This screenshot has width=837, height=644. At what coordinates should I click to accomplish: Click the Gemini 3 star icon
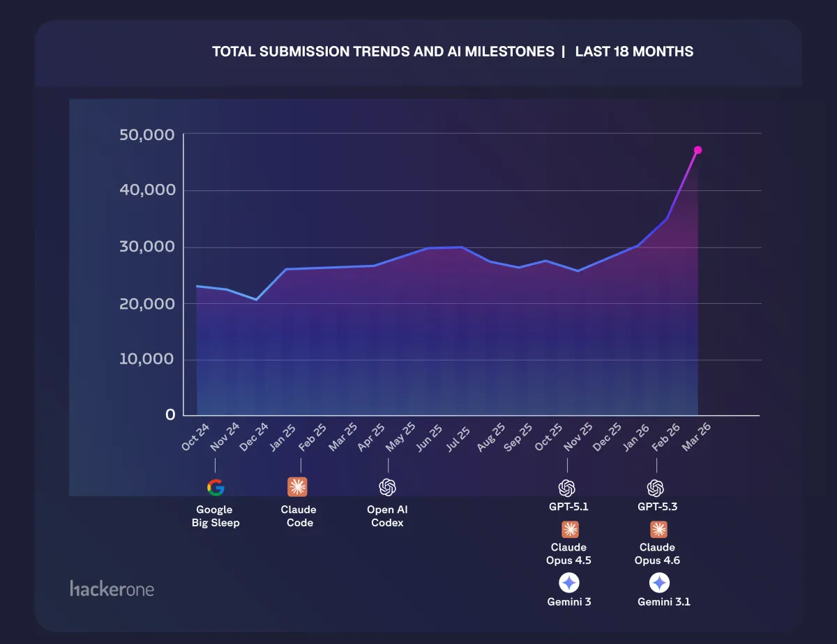(569, 583)
